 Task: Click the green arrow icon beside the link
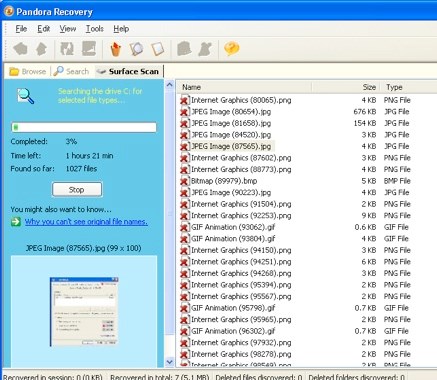click(16, 222)
